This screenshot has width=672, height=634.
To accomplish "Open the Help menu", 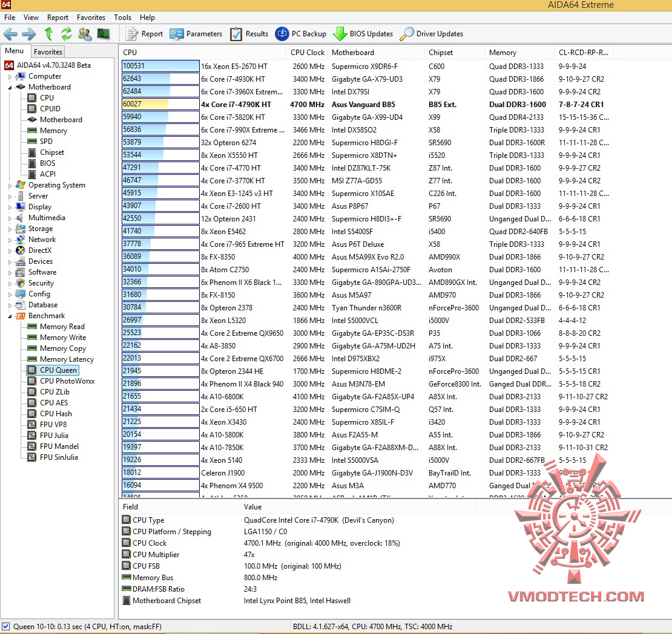I will (148, 18).
